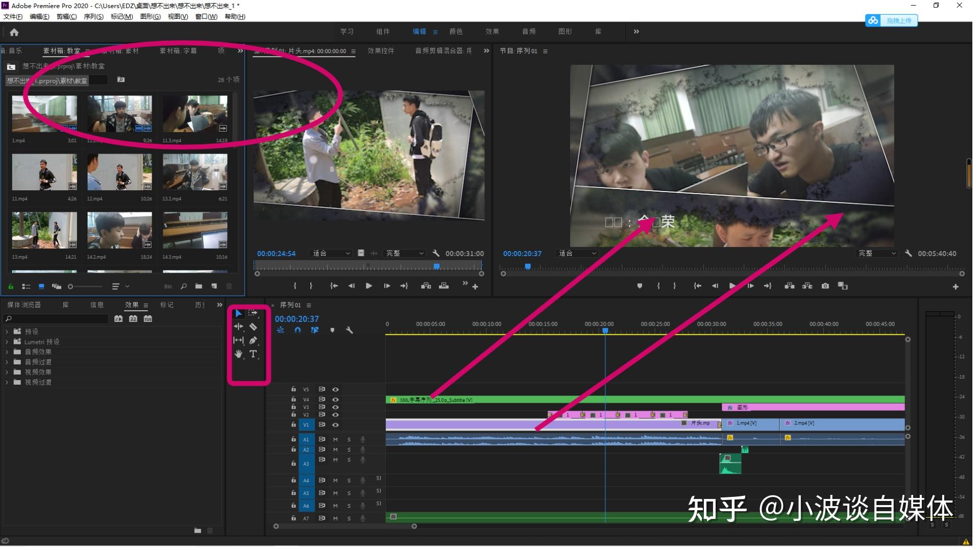Select the Track Select Forward tool
The width and height of the screenshot is (980, 550).
coord(253,313)
